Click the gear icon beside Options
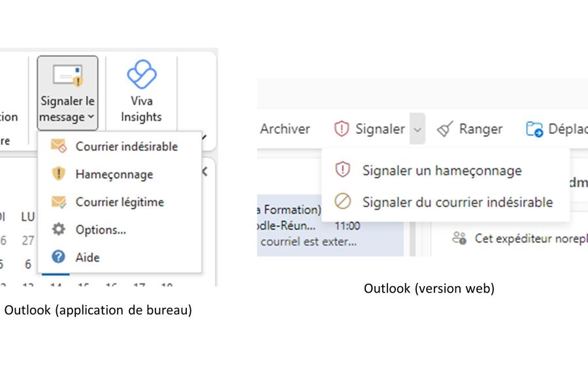The height and width of the screenshot is (392, 588). pyautogui.click(x=59, y=229)
